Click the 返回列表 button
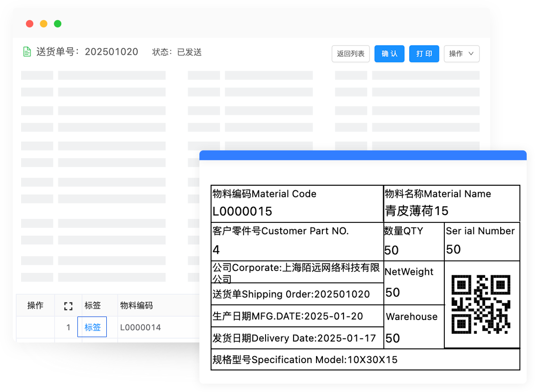The image size is (535, 392). click(350, 54)
